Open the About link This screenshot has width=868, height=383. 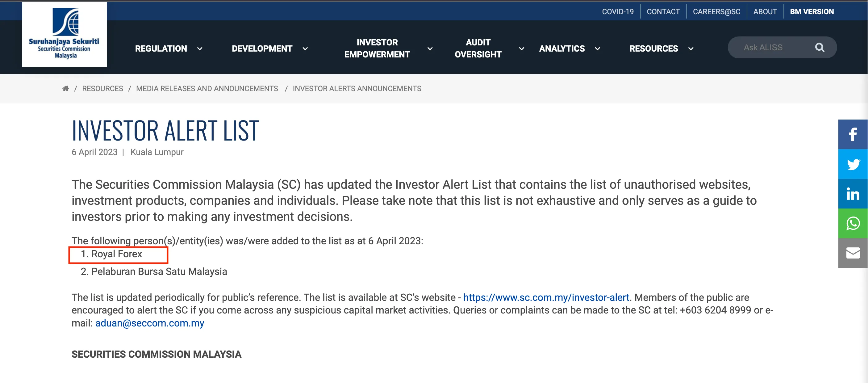point(765,11)
